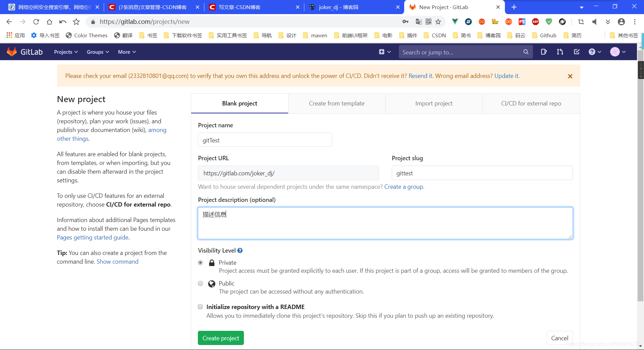Open the translate page icon
The height and width of the screenshot is (350, 644).
pos(419,21)
